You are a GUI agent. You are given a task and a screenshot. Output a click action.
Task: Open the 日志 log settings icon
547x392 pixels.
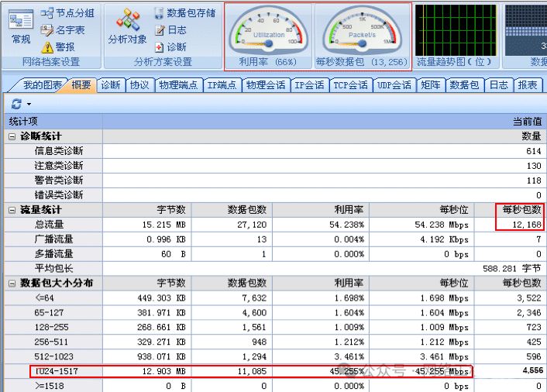click(x=170, y=30)
